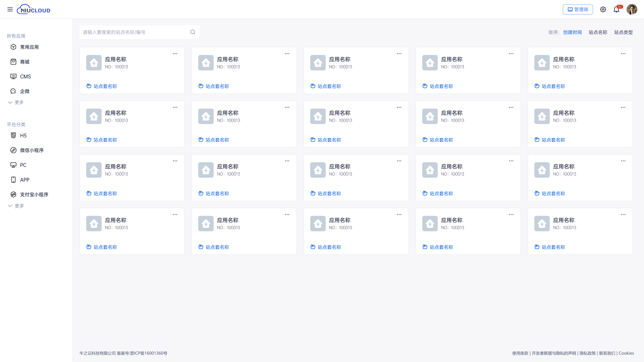Open the settings gear icon
This screenshot has width=644, height=362.
point(603,9)
